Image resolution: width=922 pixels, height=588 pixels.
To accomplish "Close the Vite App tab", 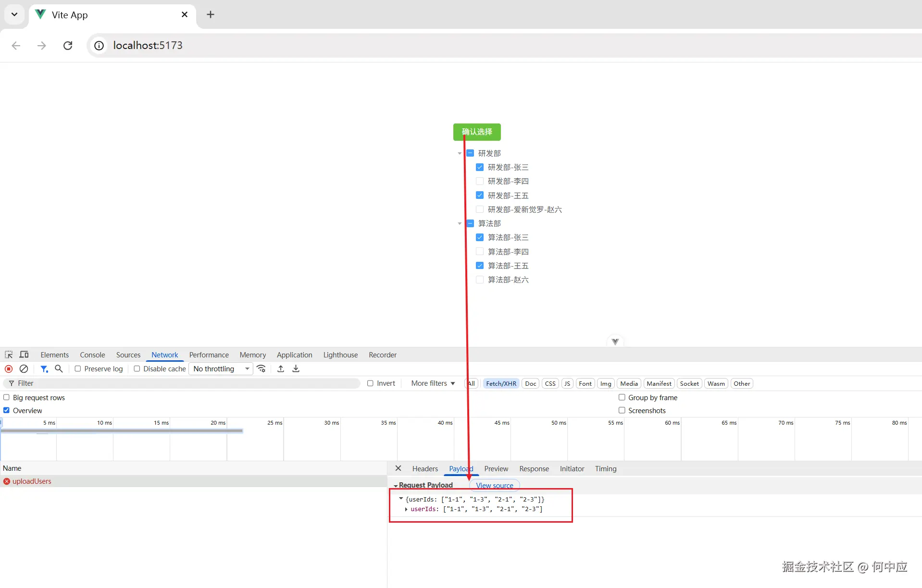I will tap(185, 14).
